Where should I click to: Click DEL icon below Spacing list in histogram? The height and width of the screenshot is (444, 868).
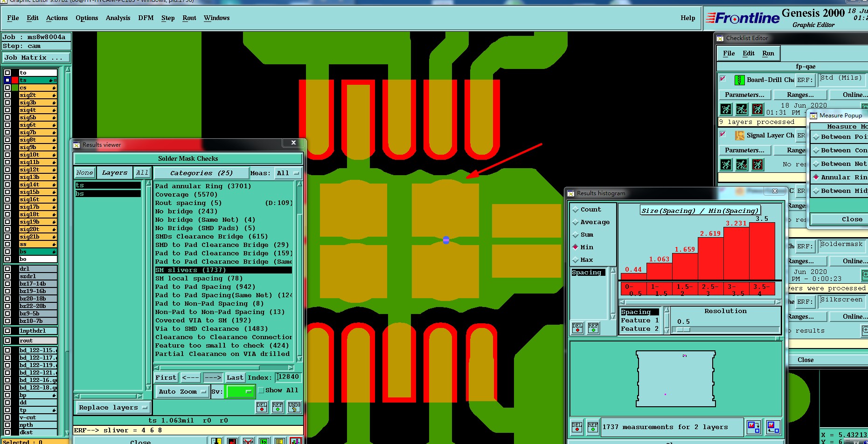click(x=577, y=328)
